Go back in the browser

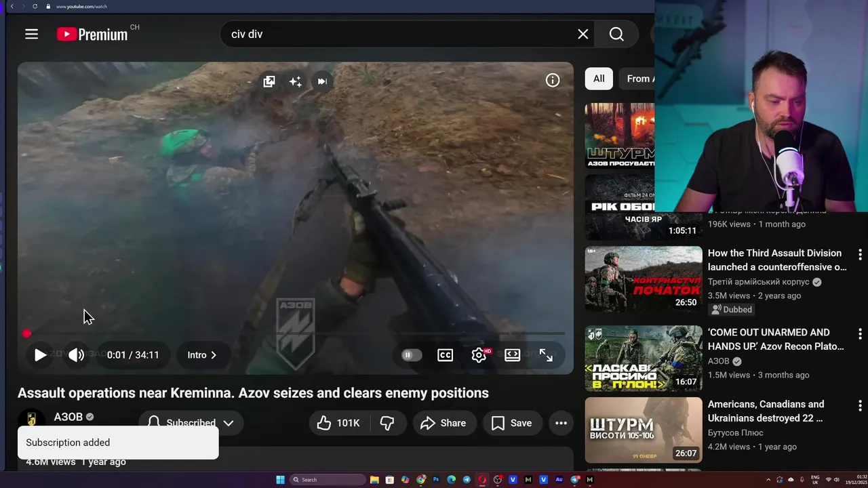coord(12,6)
